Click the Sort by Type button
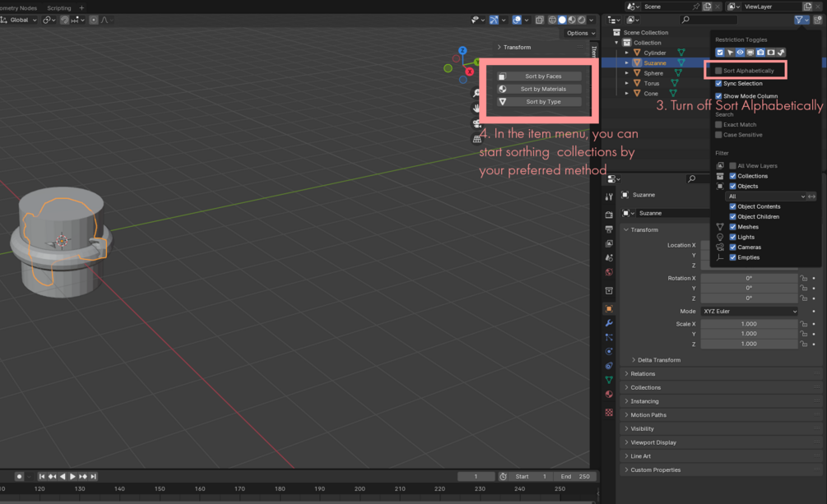This screenshot has width=827, height=504. point(539,102)
